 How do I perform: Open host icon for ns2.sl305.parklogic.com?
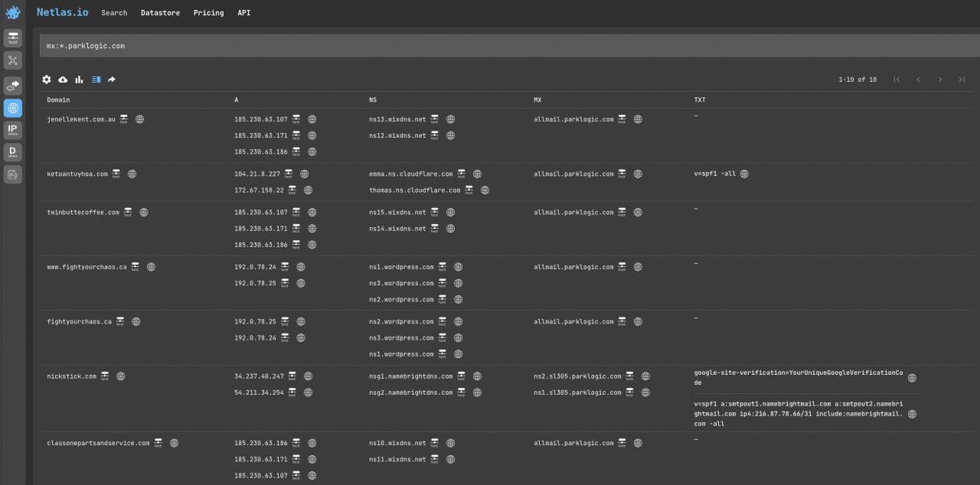pos(629,376)
